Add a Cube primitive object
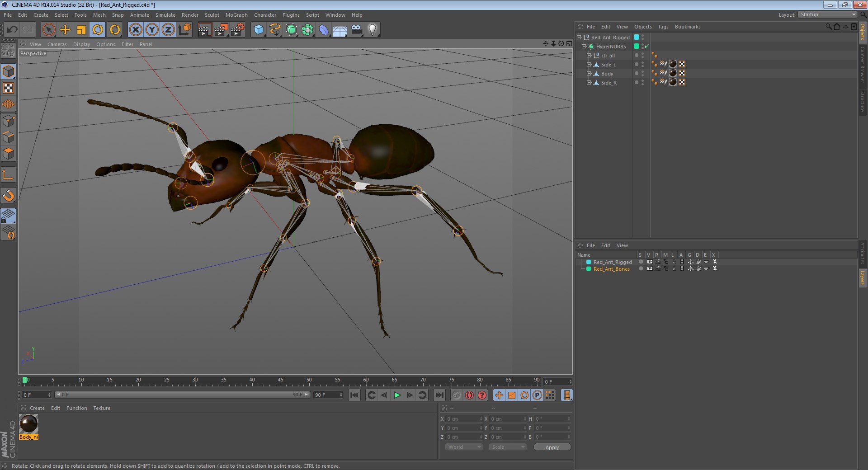Image resolution: width=868 pixels, height=470 pixels. click(259, 30)
